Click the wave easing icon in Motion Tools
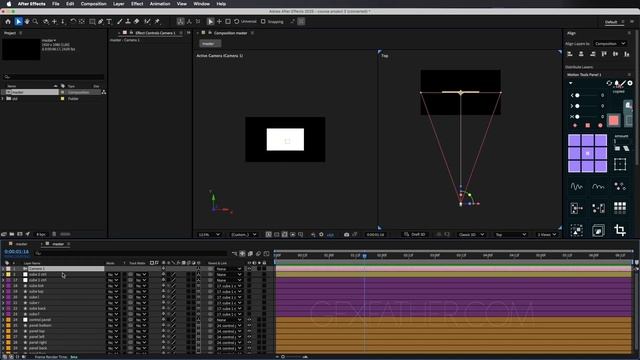The height and width of the screenshot is (360, 640). [576, 187]
